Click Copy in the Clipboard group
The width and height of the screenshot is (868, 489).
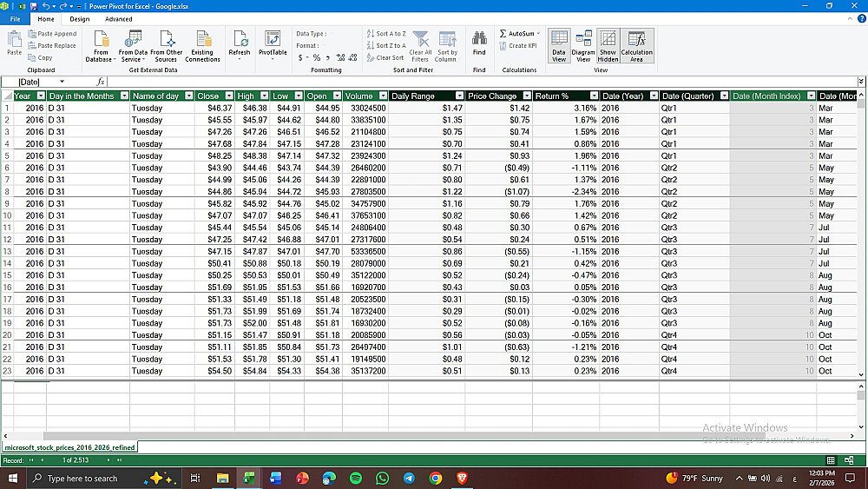point(41,57)
